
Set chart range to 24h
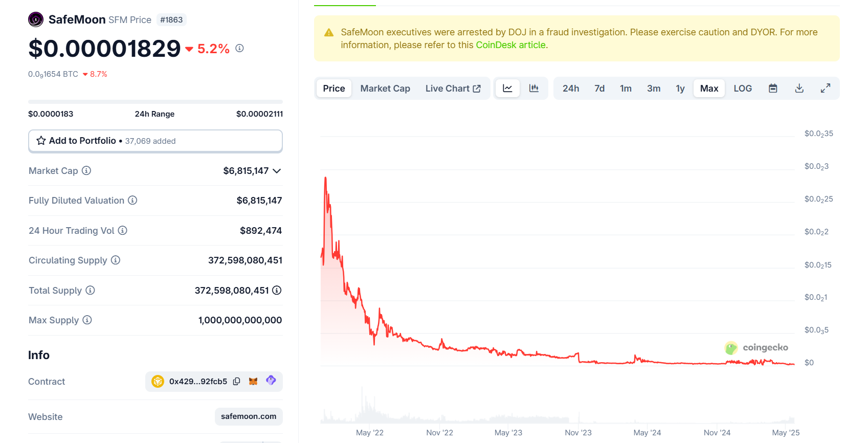[571, 88]
